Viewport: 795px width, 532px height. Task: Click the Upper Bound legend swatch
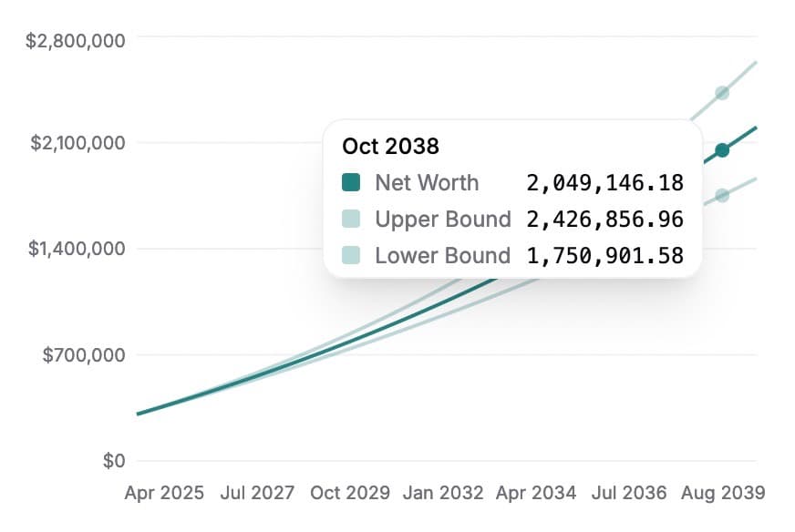click(x=351, y=219)
